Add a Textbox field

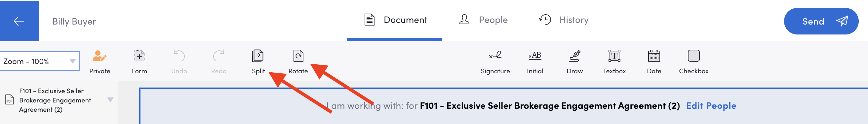pyautogui.click(x=614, y=56)
